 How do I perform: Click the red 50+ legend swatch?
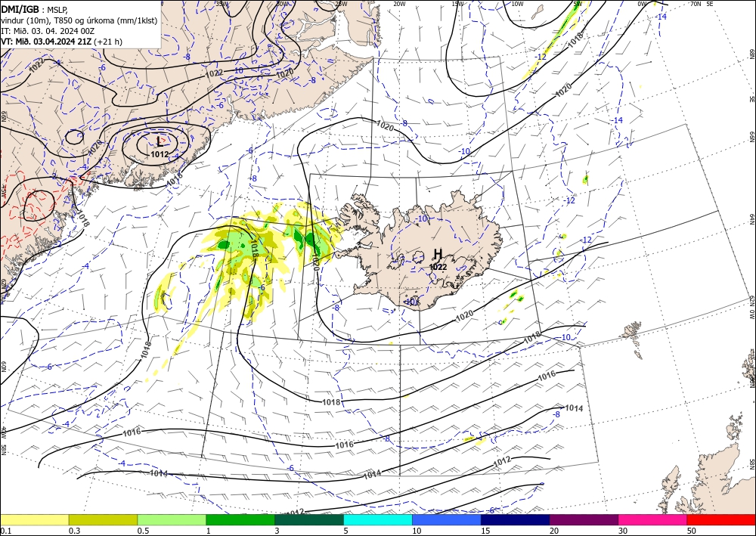point(721,519)
